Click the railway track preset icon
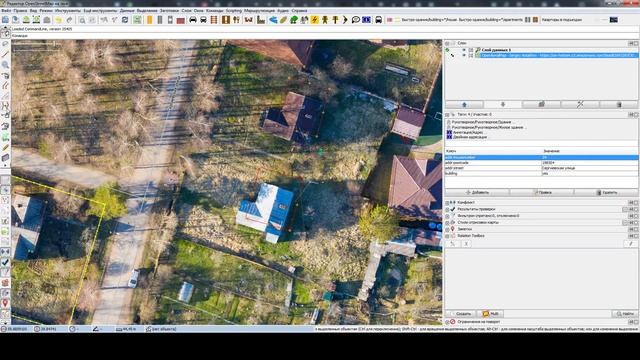640x360 pixels. (214, 20)
